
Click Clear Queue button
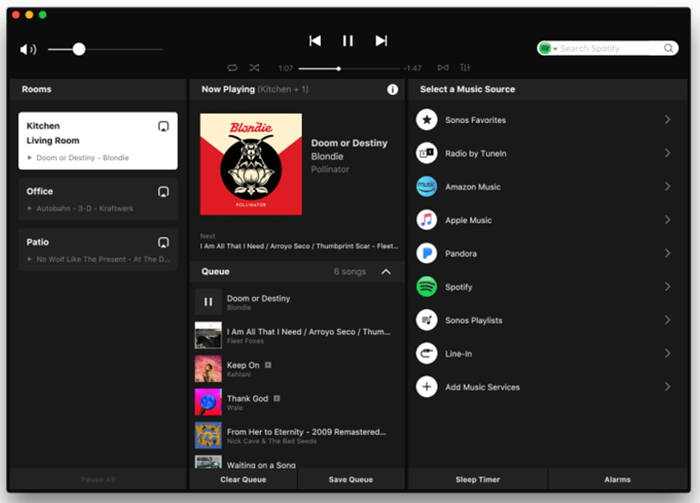point(243,480)
